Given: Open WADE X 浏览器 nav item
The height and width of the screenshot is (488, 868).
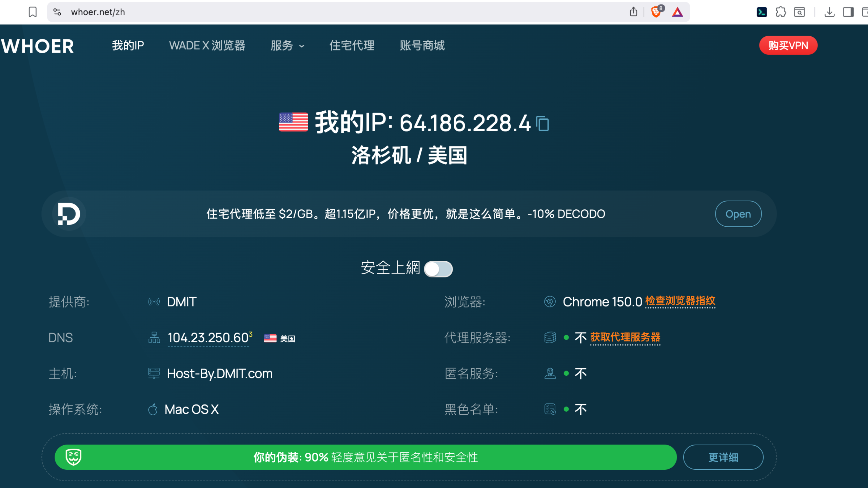Looking at the screenshot, I should click(x=207, y=45).
